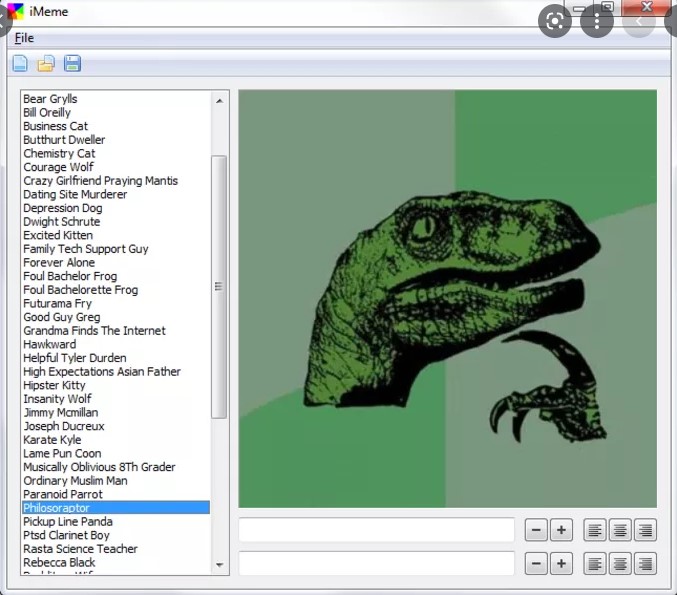Select Depression Dog meme

pos(63,208)
